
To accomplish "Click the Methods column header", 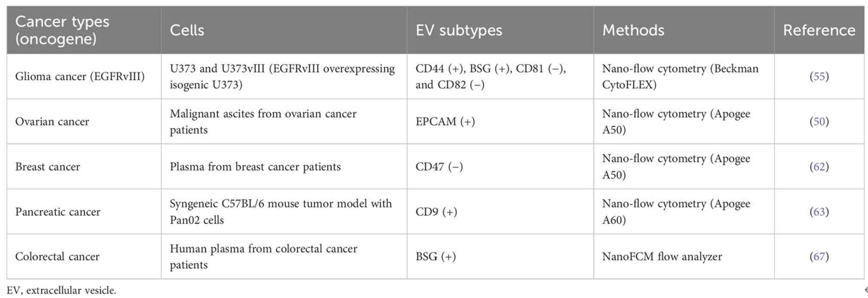I will 633,30.
